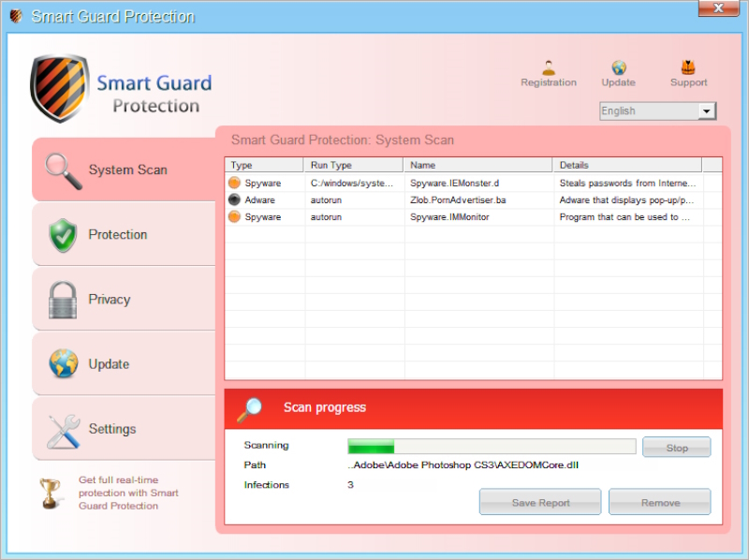Click the padlock Privacy icon
Image resolution: width=749 pixels, height=560 pixels.
click(x=62, y=300)
